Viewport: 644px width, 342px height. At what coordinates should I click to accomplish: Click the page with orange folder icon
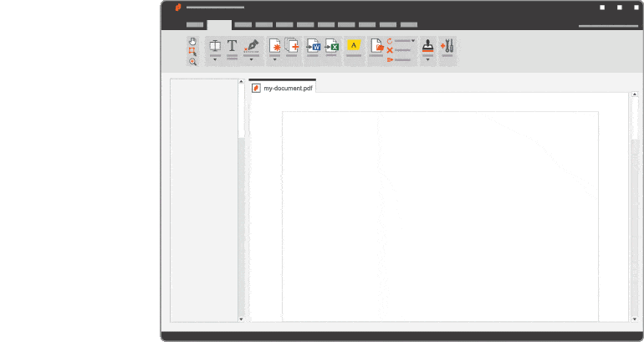pos(376,46)
